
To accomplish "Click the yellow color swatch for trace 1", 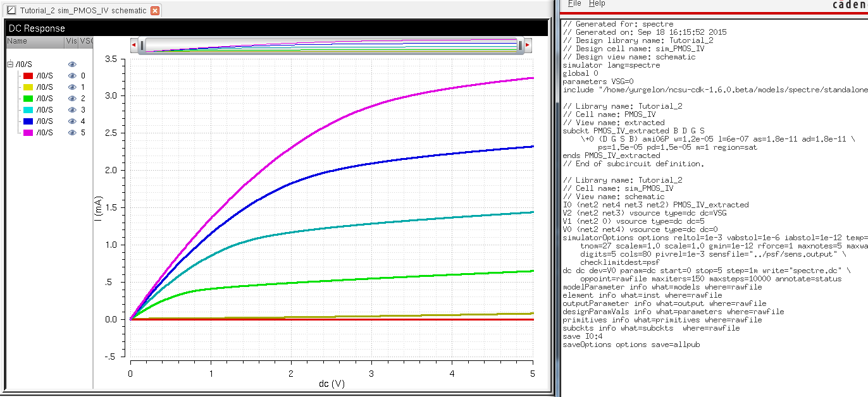I will point(28,87).
